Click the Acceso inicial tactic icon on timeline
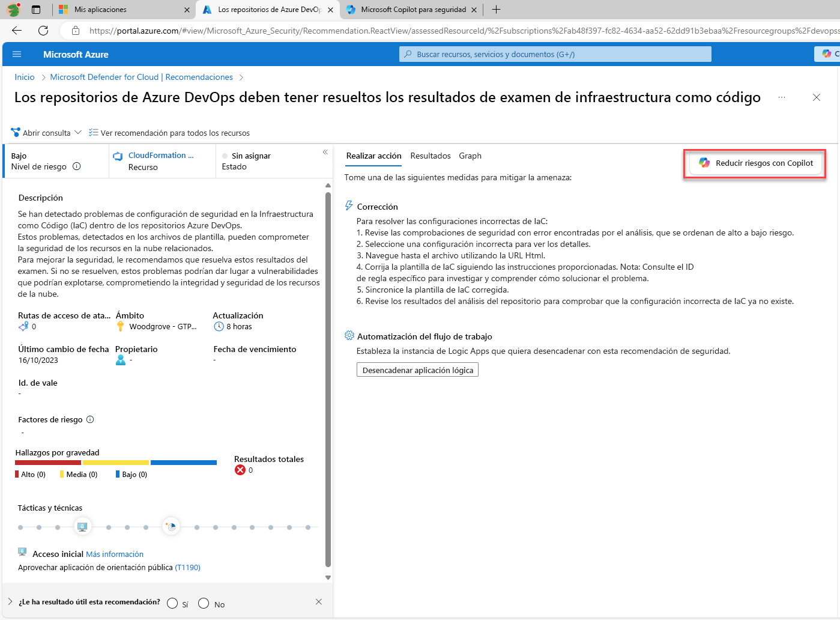The height and width of the screenshot is (620, 840). [82, 527]
